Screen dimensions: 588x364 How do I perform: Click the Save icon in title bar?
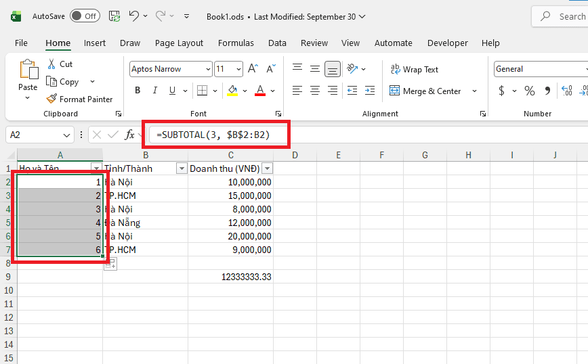[114, 16]
